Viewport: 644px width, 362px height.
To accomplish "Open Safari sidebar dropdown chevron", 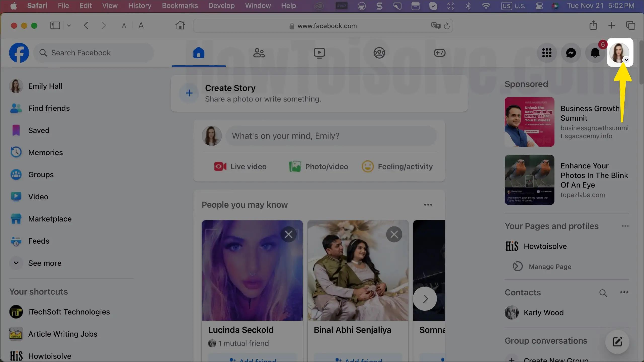I will 69,25.
